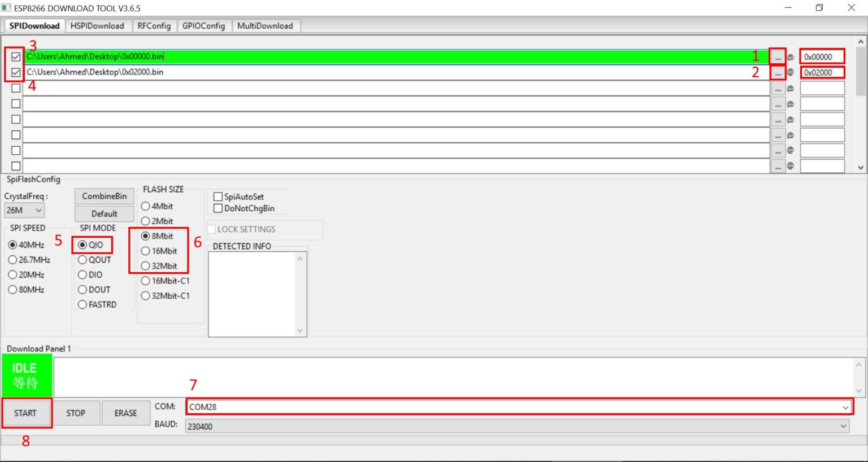The width and height of the screenshot is (868, 462).
Task: Click the ESP8266 app icon in title bar
Action: pos(6,8)
